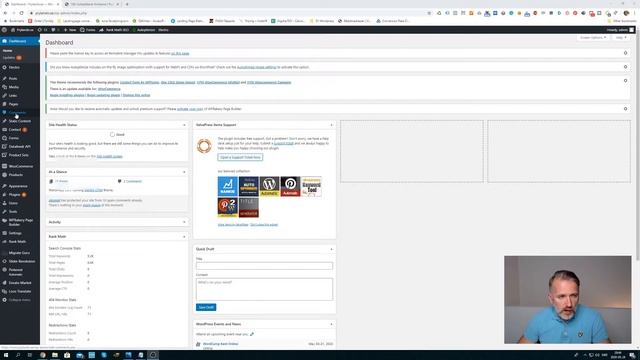
Task: Click Forms in the admin bar
Action: click(88, 30)
